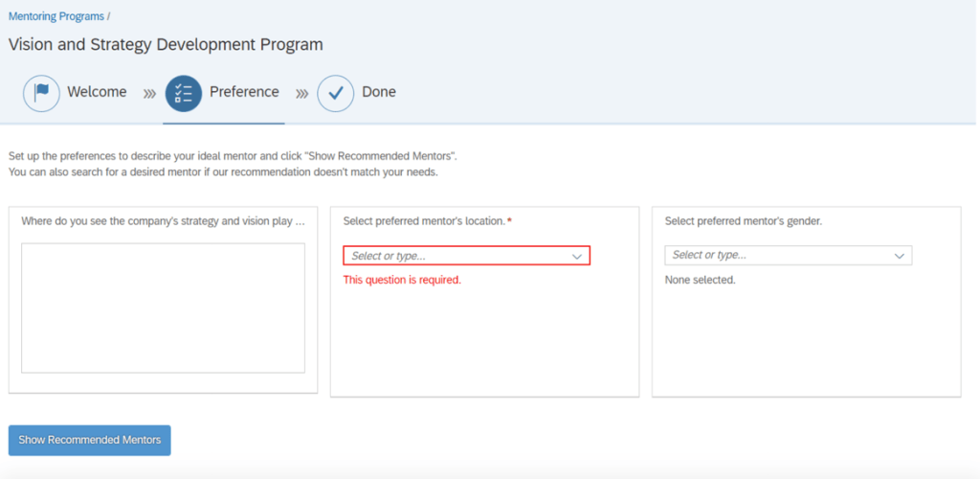980x479 pixels.
Task: Select the Preference step label
Action: click(x=244, y=92)
